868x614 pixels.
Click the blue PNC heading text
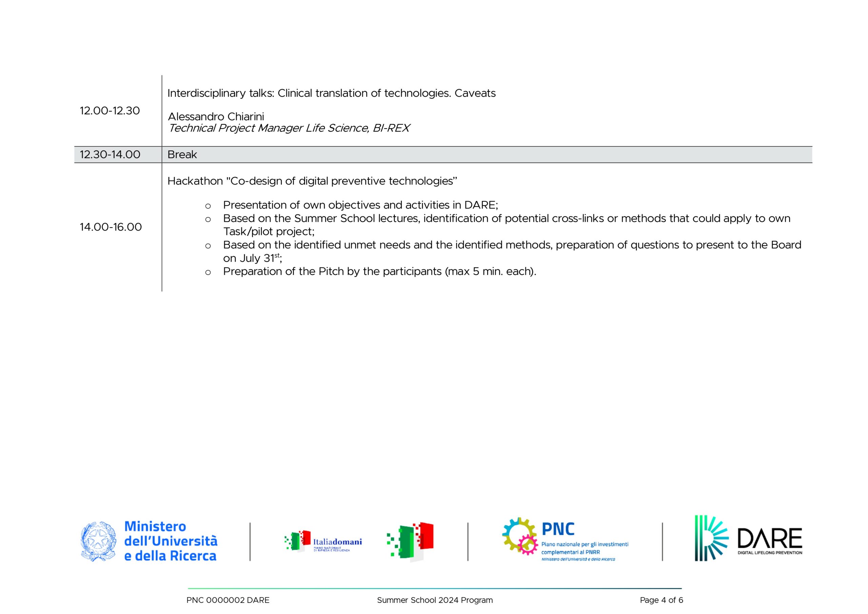point(558,529)
